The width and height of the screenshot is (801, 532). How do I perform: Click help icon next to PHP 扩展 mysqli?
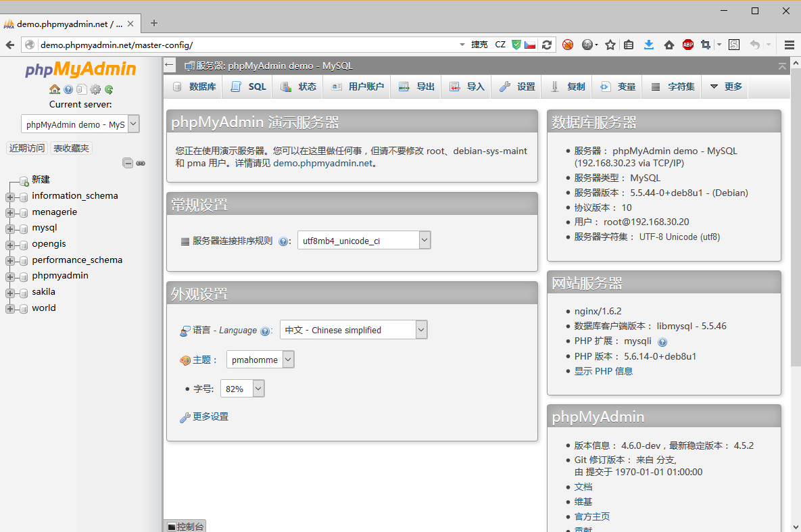(662, 342)
